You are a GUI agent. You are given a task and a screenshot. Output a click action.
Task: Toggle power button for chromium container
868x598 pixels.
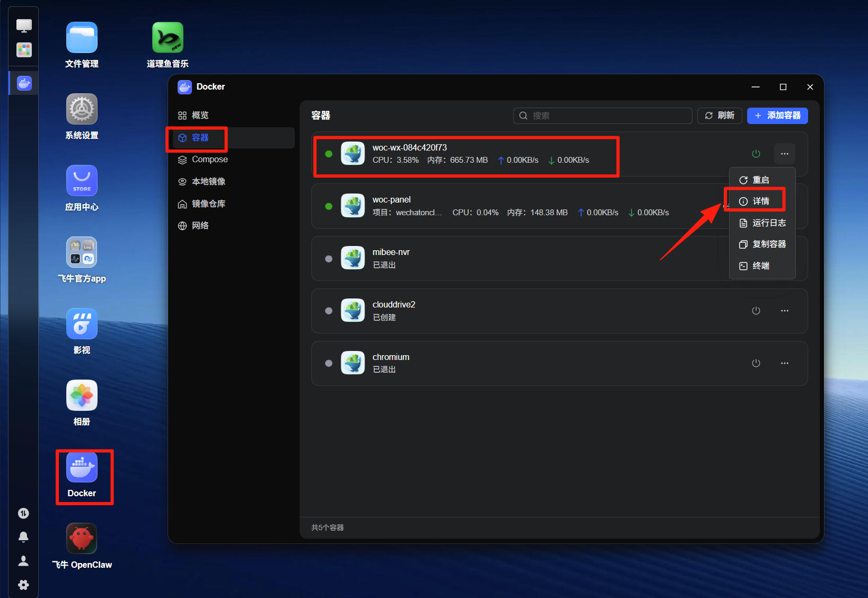tap(756, 363)
